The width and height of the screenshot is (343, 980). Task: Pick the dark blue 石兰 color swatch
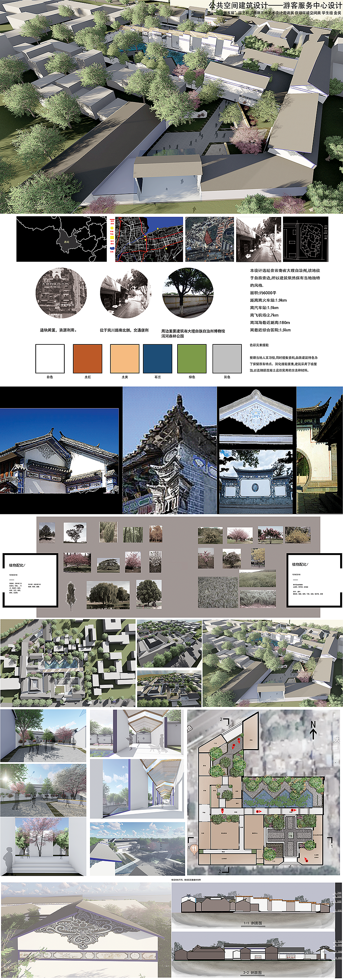158,358
